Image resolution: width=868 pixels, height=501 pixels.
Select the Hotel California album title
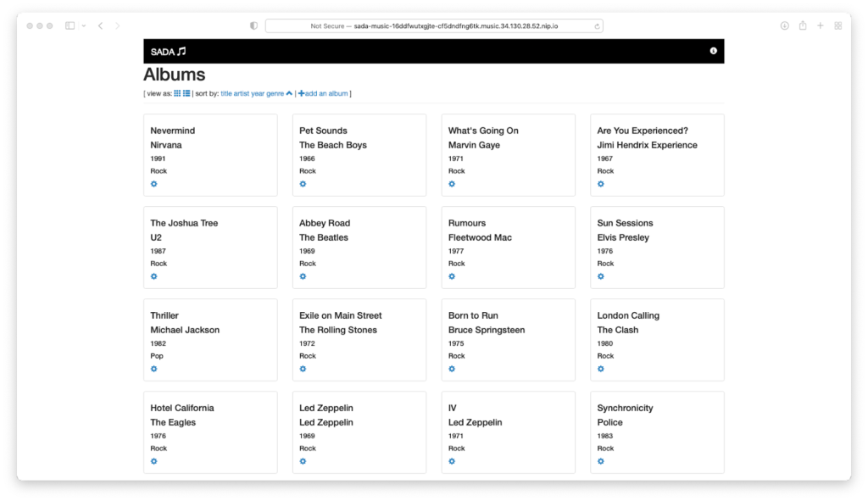click(182, 408)
